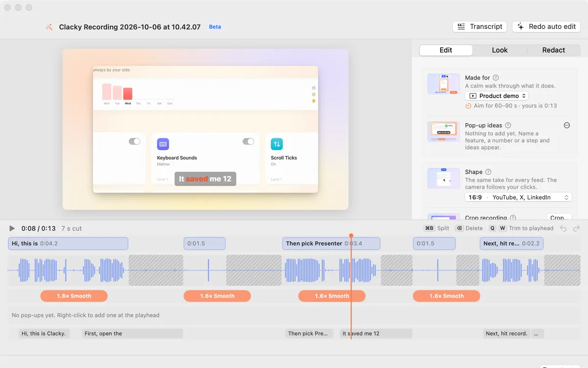Switch to the Redact tab
588x368 pixels.
tap(554, 50)
